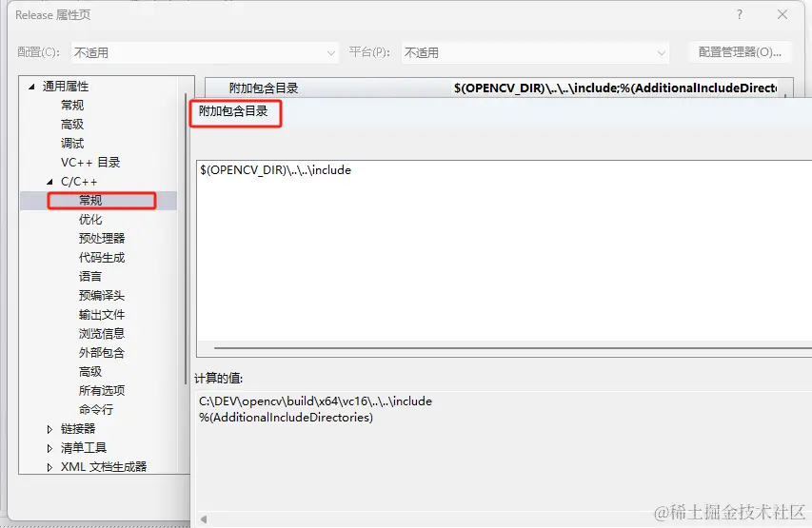Select the VC++ 目录 item

click(90, 163)
